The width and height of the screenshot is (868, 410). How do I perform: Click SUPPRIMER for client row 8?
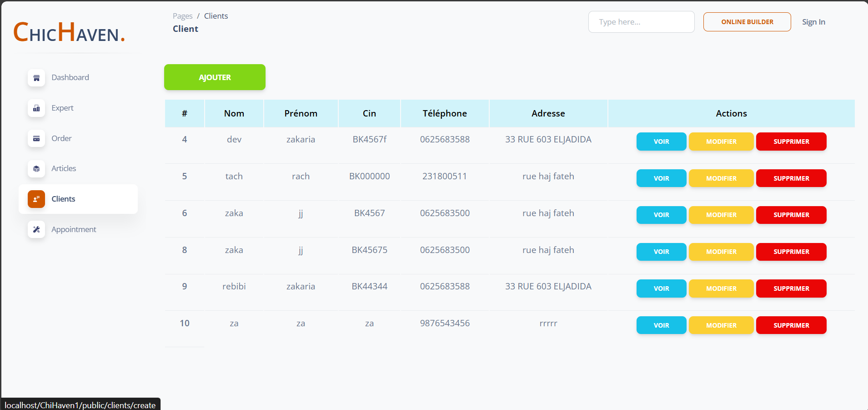click(x=791, y=252)
